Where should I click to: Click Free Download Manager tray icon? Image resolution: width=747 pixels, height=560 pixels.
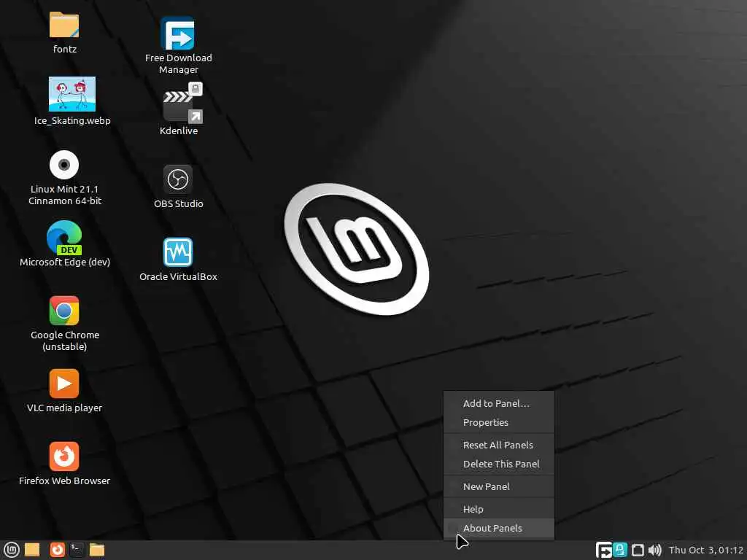click(603, 550)
